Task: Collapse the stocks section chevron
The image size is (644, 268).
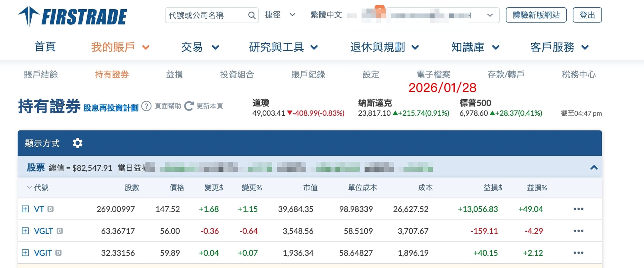Action: pos(594,167)
